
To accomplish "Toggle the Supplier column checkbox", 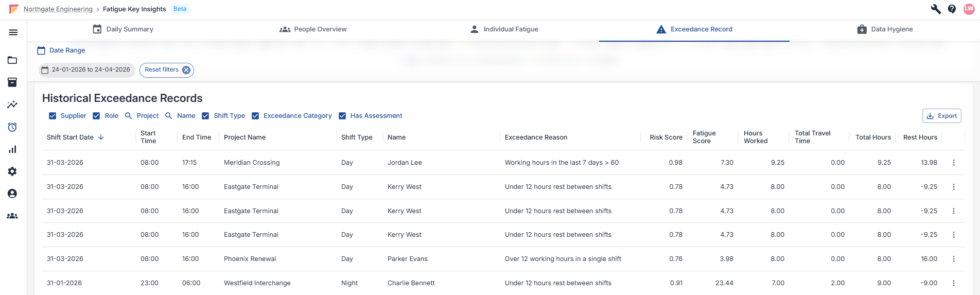I will [52, 116].
